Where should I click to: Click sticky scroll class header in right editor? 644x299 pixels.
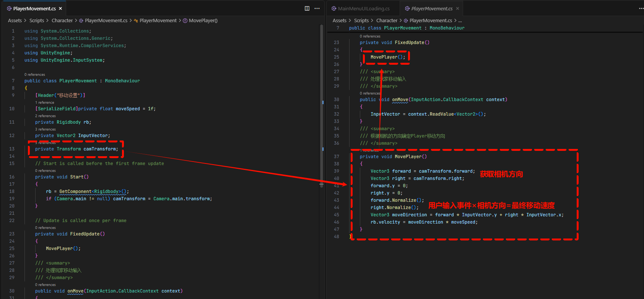(407, 28)
